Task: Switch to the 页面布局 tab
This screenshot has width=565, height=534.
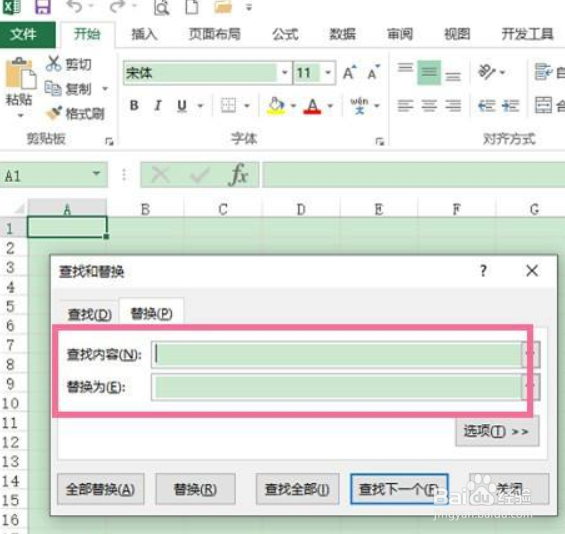Action: pos(215,35)
